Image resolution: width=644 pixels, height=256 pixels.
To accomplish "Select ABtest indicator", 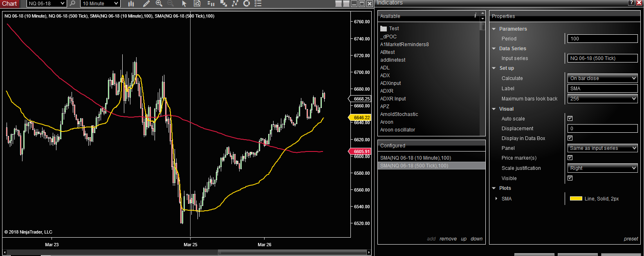I will click(x=388, y=52).
